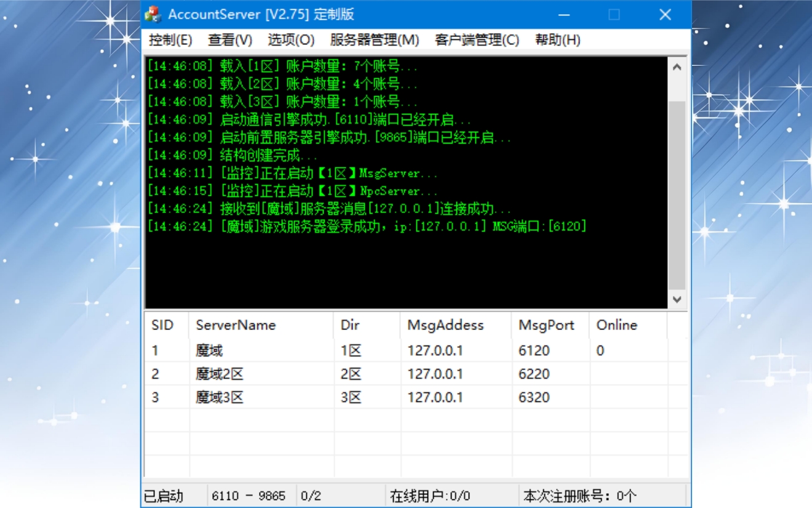This screenshot has width=812, height=508.
Task: Click the Online column header
Action: [616, 325]
